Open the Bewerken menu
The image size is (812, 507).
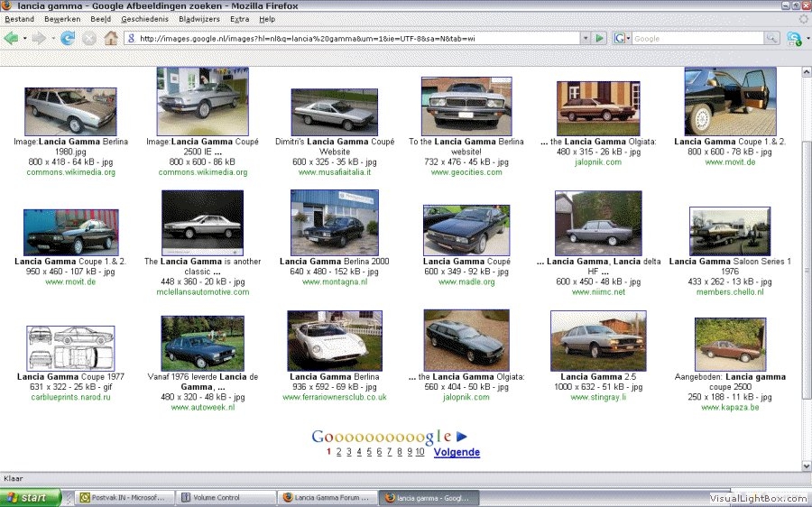(x=62, y=19)
